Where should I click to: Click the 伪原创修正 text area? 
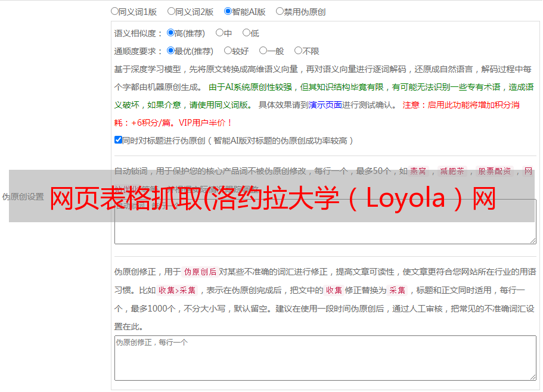[x=325, y=358]
